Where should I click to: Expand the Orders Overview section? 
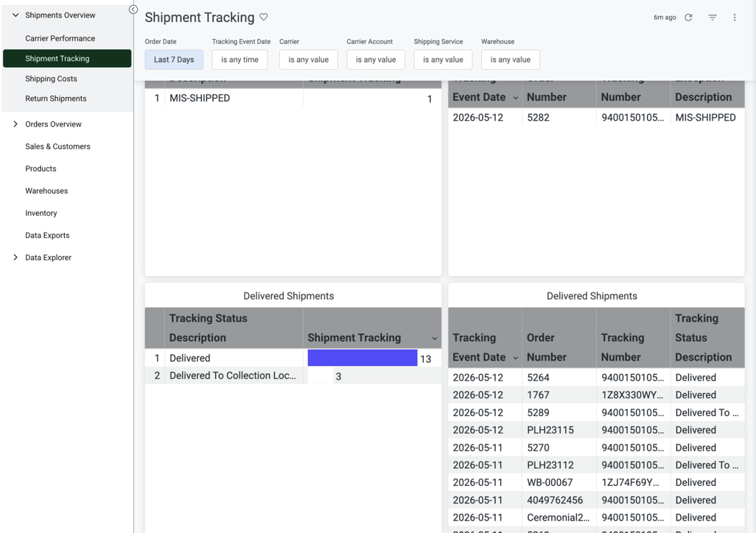[15, 124]
